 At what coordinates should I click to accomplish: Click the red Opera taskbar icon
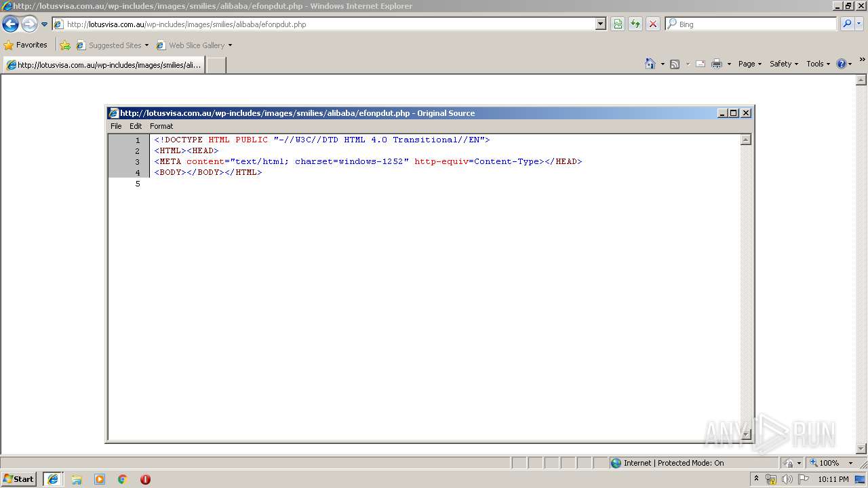point(145,479)
